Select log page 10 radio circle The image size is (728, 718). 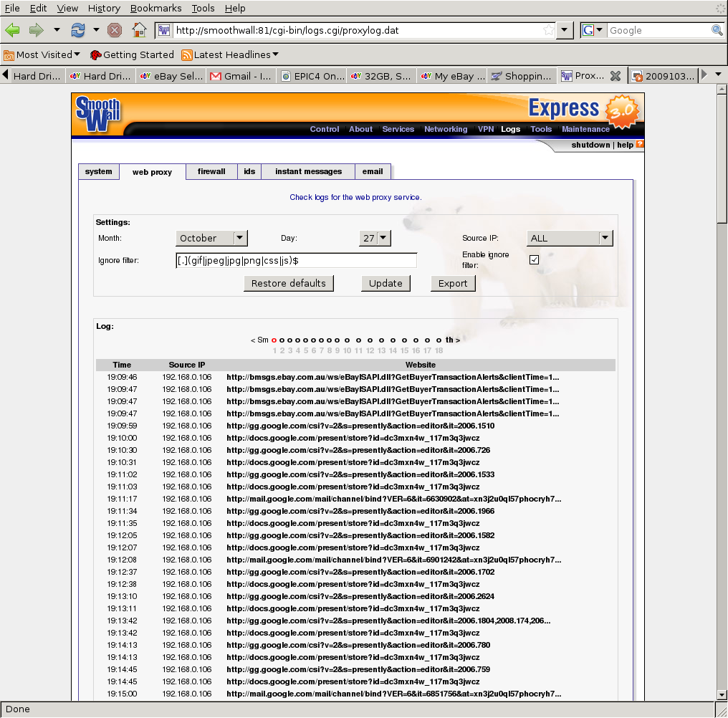tap(348, 340)
